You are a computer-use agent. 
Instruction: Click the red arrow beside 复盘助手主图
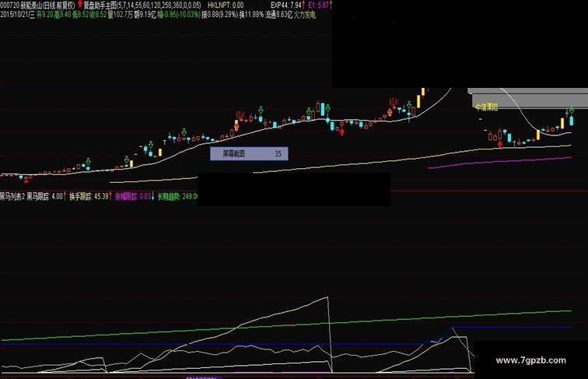(x=80, y=5)
